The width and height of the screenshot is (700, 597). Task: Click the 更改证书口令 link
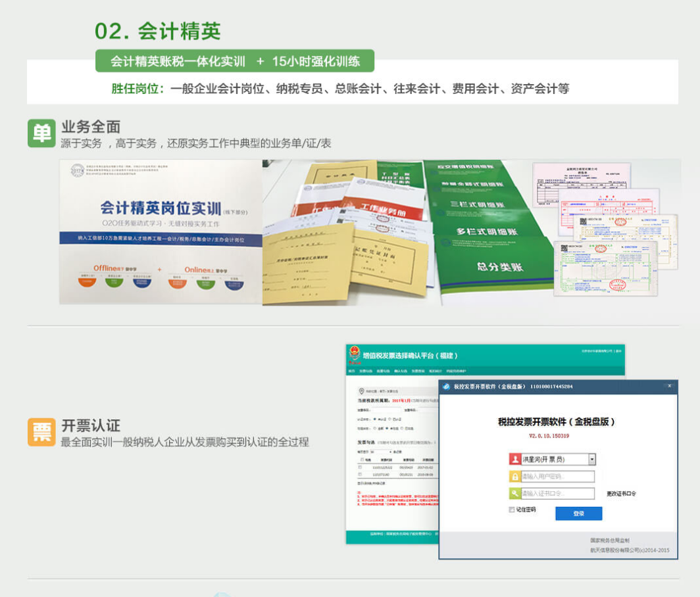(621, 494)
